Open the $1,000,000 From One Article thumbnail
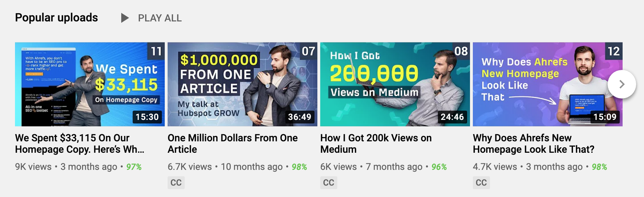Image resolution: width=644 pixels, height=197 pixels. [x=242, y=84]
